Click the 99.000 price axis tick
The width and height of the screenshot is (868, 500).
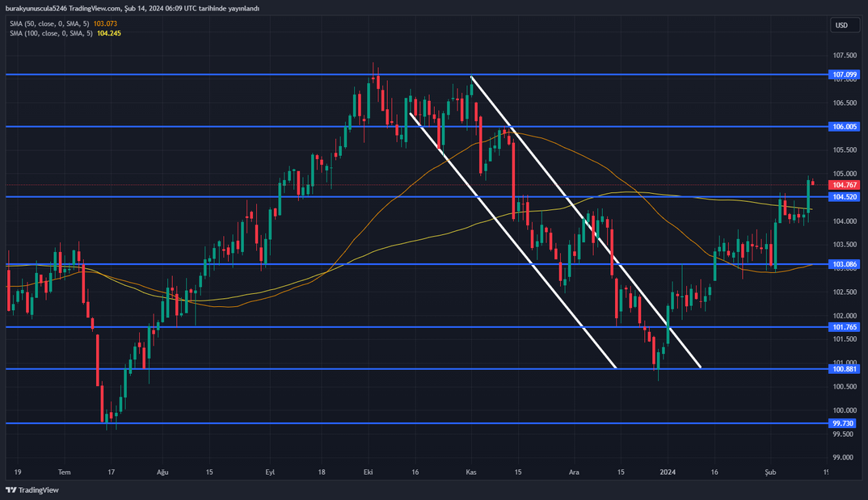click(843, 457)
